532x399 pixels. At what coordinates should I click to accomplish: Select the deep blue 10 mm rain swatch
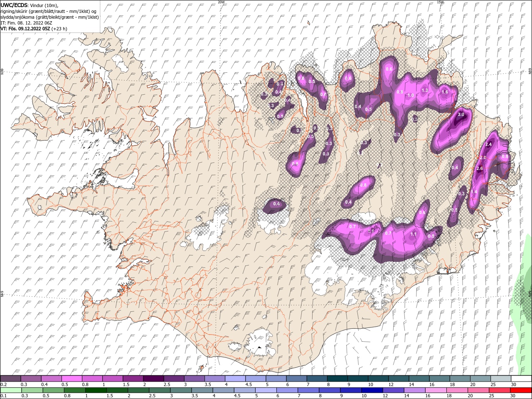coord(372,390)
